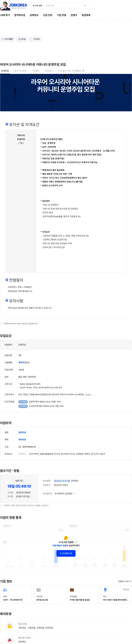Click the 주거용 건물 개발 및 공급업 card
132x644 pixels.
click(x=83, y=594)
